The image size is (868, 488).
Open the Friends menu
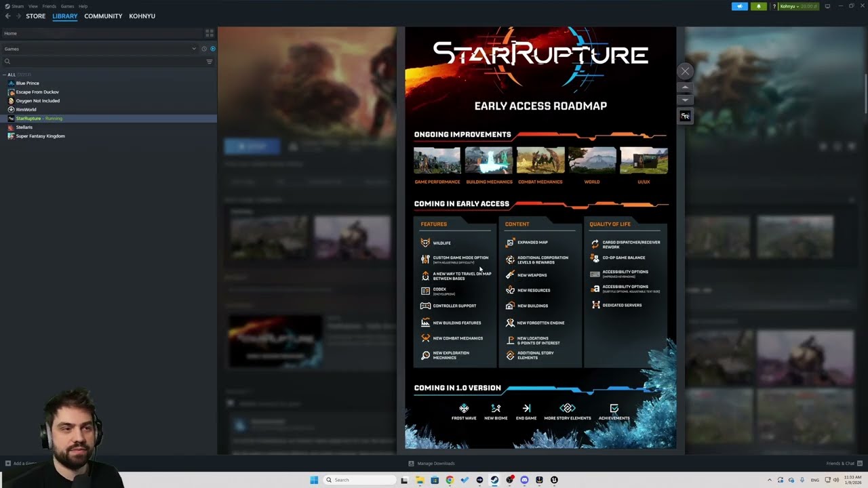50,6
